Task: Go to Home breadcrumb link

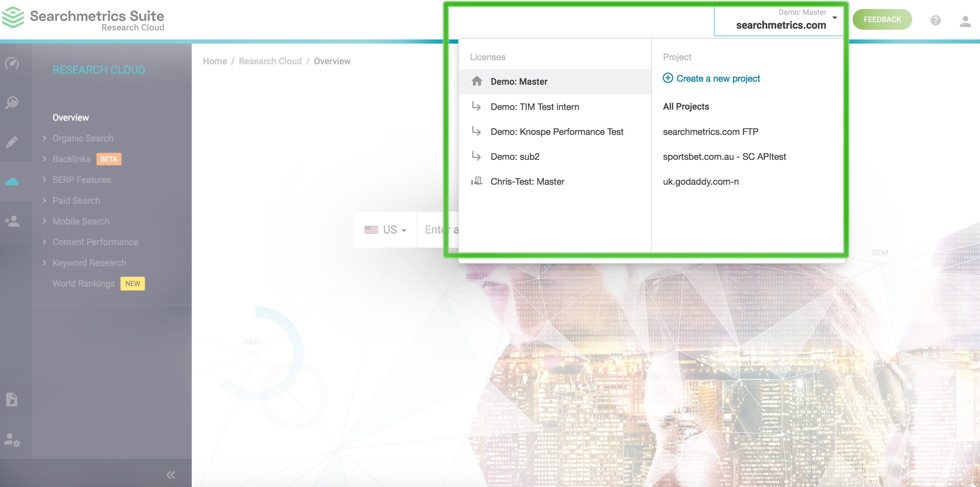Action: click(215, 61)
